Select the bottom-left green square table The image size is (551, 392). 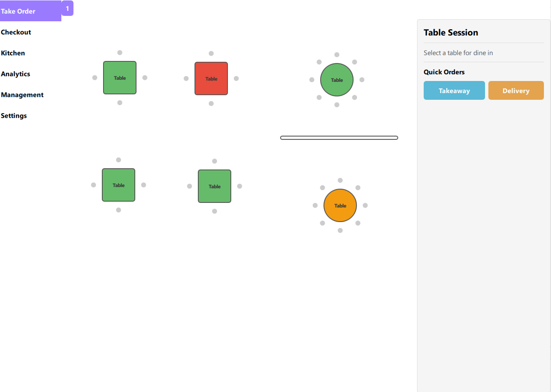(119, 185)
